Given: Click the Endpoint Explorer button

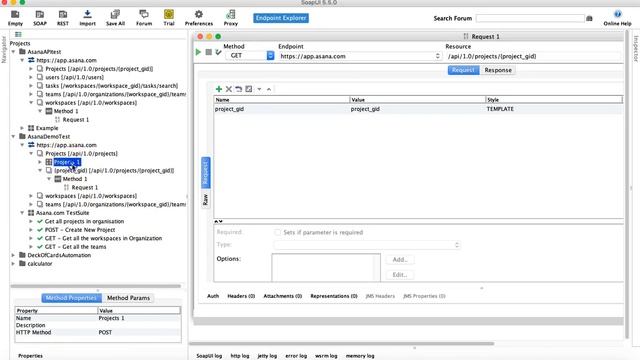Looking at the screenshot, I should [x=281, y=18].
